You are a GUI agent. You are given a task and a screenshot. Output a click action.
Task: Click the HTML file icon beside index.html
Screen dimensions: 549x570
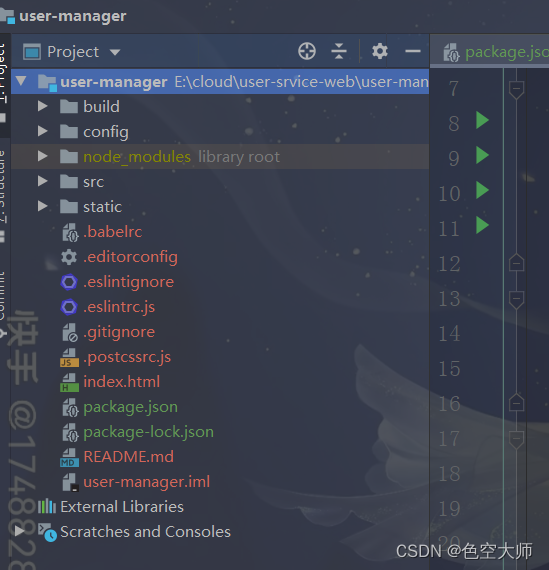[x=69, y=382]
